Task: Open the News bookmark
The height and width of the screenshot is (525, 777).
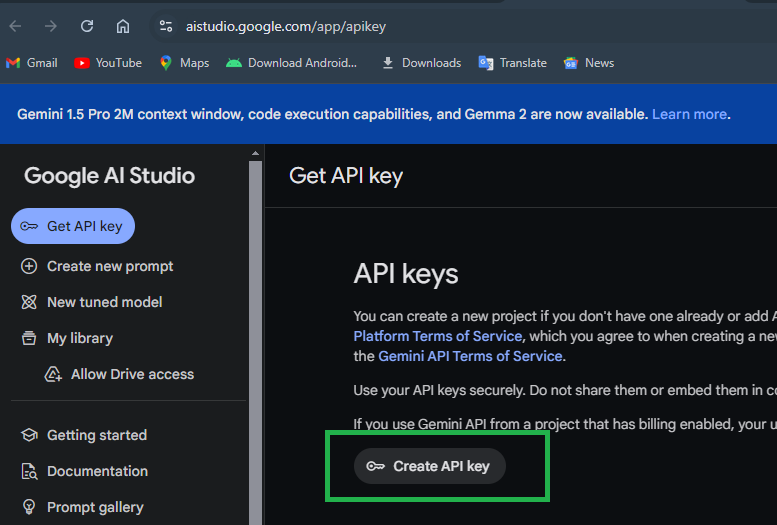Action: click(589, 63)
